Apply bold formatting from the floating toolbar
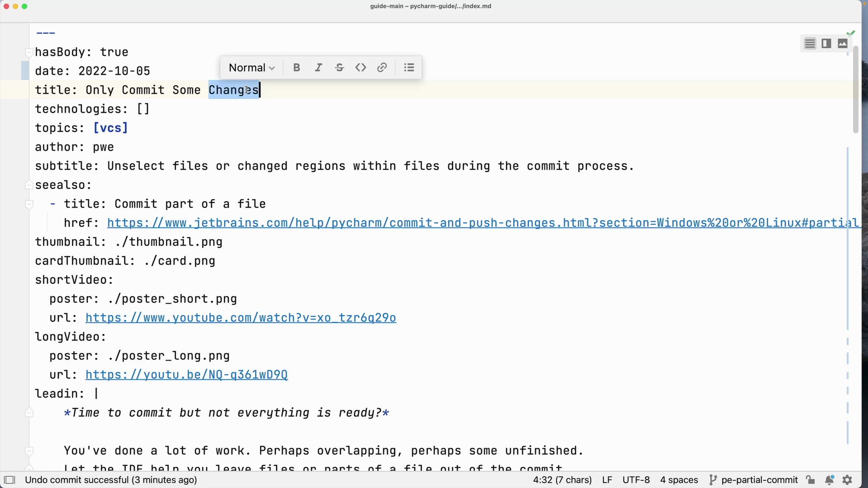 tap(297, 67)
